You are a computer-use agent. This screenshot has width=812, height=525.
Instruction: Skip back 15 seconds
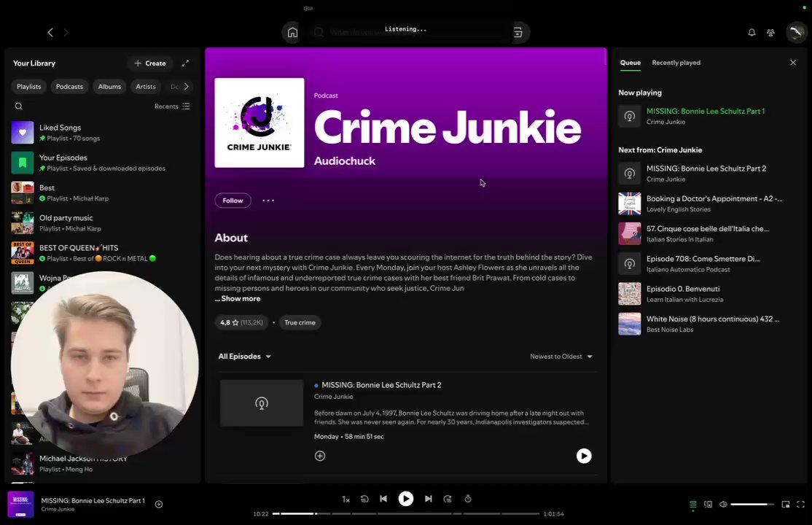(364, 499)
